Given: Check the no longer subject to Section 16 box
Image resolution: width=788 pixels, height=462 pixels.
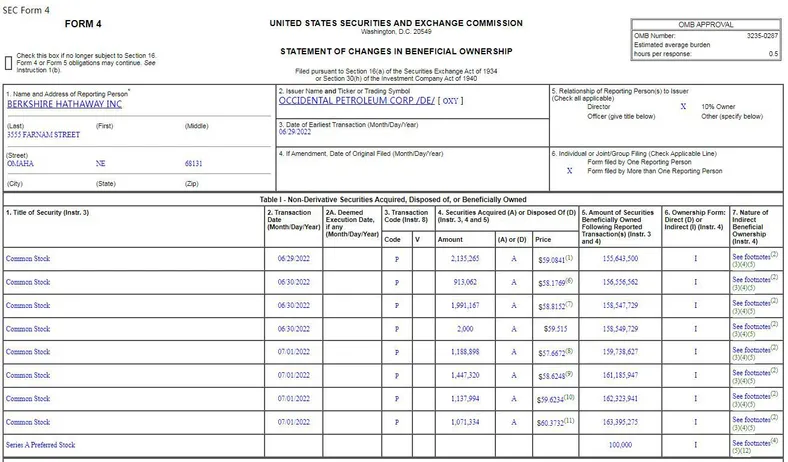Looking at the screenshot, I should [9, 63].
